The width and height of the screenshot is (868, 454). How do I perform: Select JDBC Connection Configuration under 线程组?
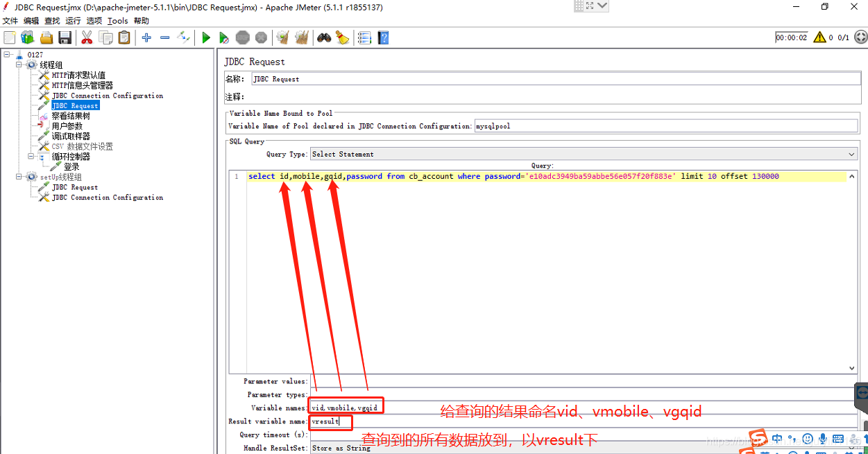pyautogui.click(x=108, y=96)
